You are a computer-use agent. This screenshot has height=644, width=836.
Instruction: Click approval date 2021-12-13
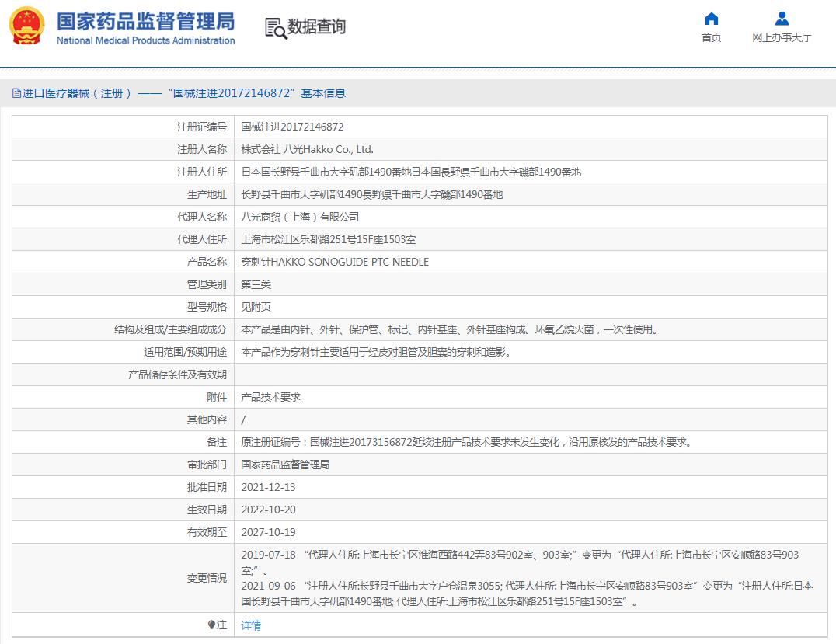point(268,487)
